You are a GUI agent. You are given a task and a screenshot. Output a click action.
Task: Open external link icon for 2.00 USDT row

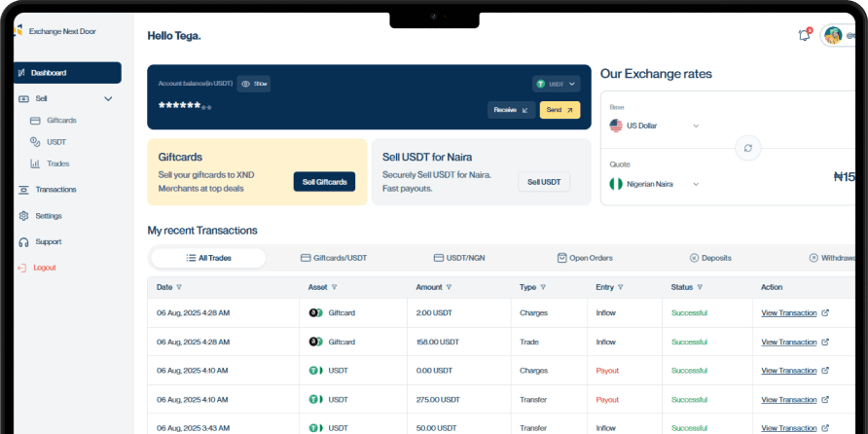point(825,312)
